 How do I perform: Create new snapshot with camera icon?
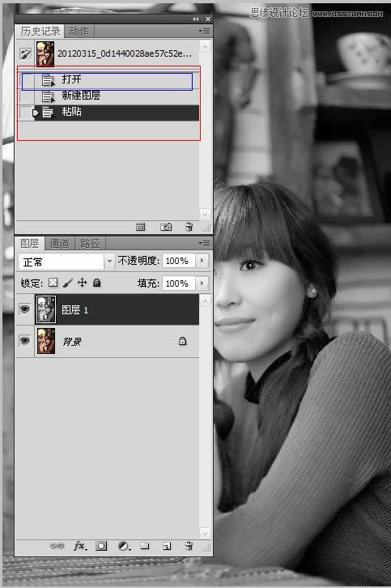click(x=166, y=227)
